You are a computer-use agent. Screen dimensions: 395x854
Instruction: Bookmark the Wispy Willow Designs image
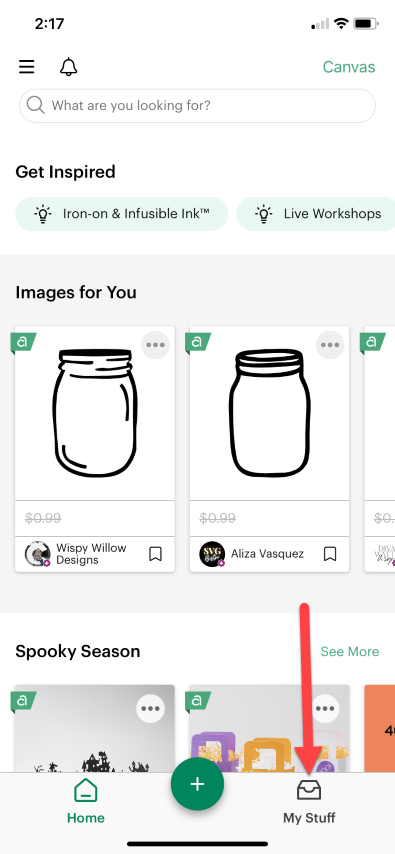click(x=155, y=554)
